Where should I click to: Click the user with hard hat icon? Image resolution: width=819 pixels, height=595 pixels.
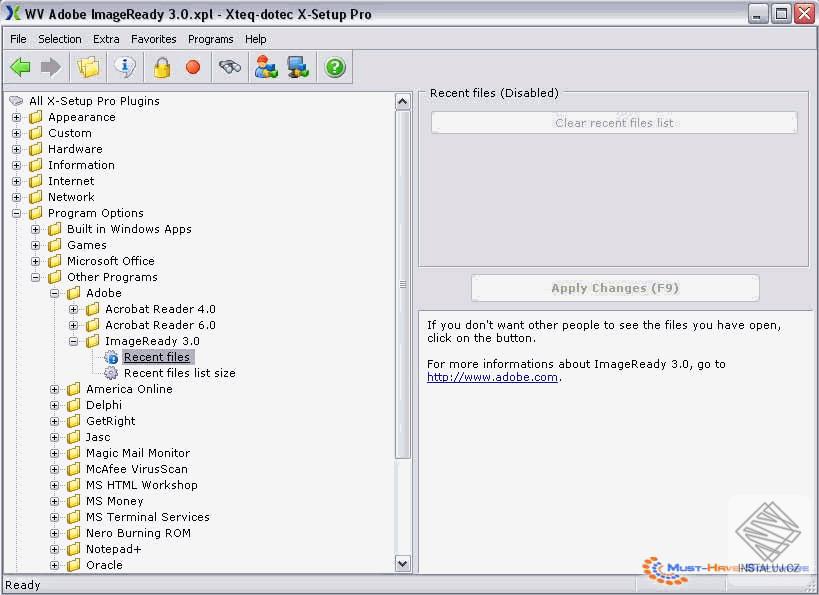266,67
